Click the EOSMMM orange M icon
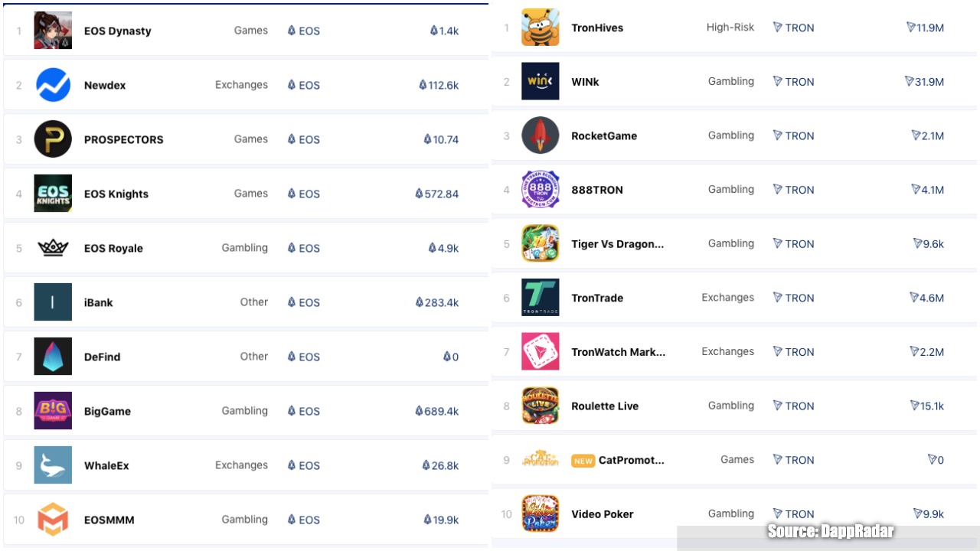980x551 pixels. point(53,520)
